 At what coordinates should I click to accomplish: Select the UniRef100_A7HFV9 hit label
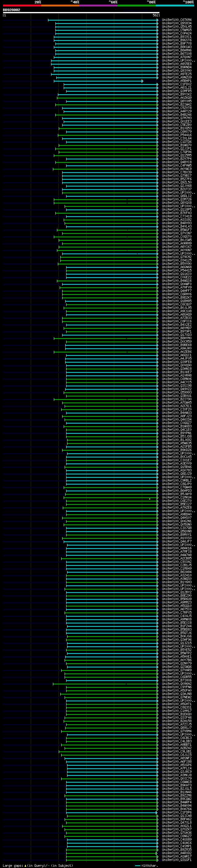click(x=177, y=287)
